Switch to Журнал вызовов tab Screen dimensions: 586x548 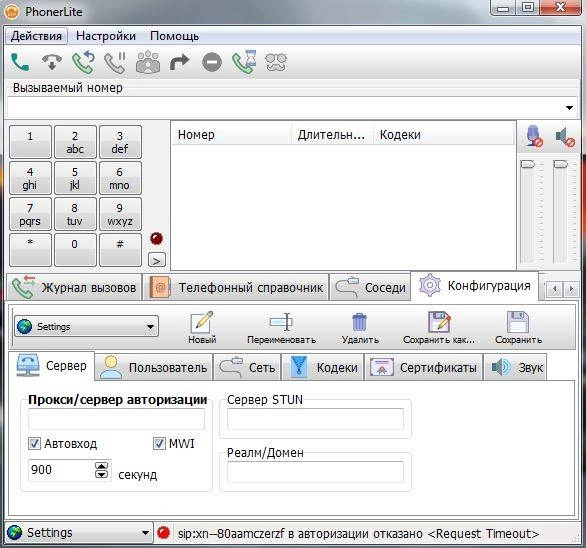[x=74, y=287]
